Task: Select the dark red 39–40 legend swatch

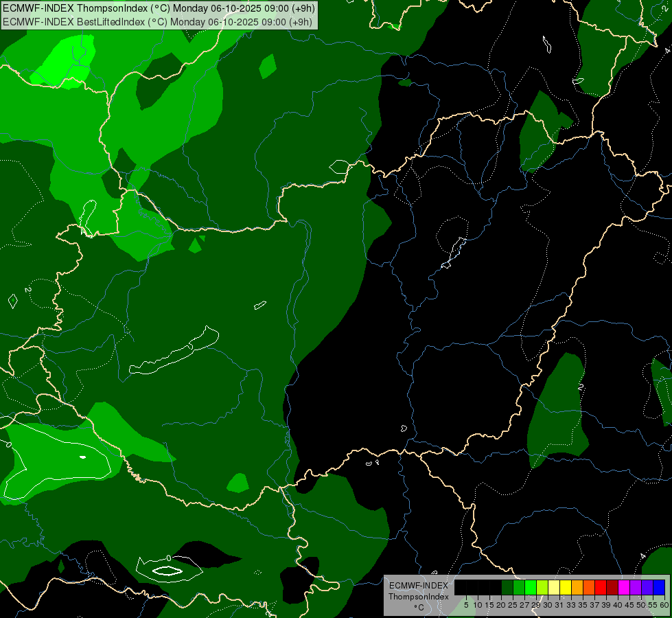Action: click(612, 587)
